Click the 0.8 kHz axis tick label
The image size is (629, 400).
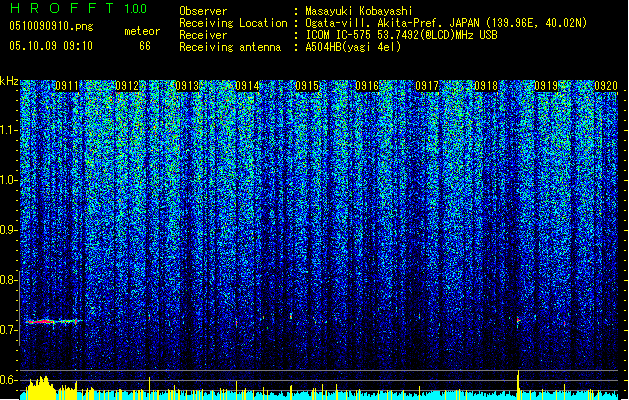coord(8,280)
